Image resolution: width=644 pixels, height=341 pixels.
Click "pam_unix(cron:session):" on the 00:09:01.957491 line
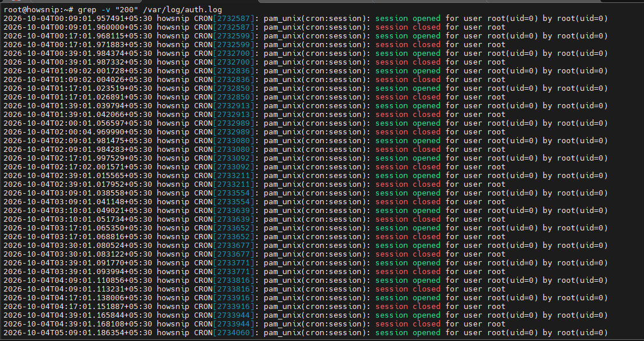coord(317,19)
